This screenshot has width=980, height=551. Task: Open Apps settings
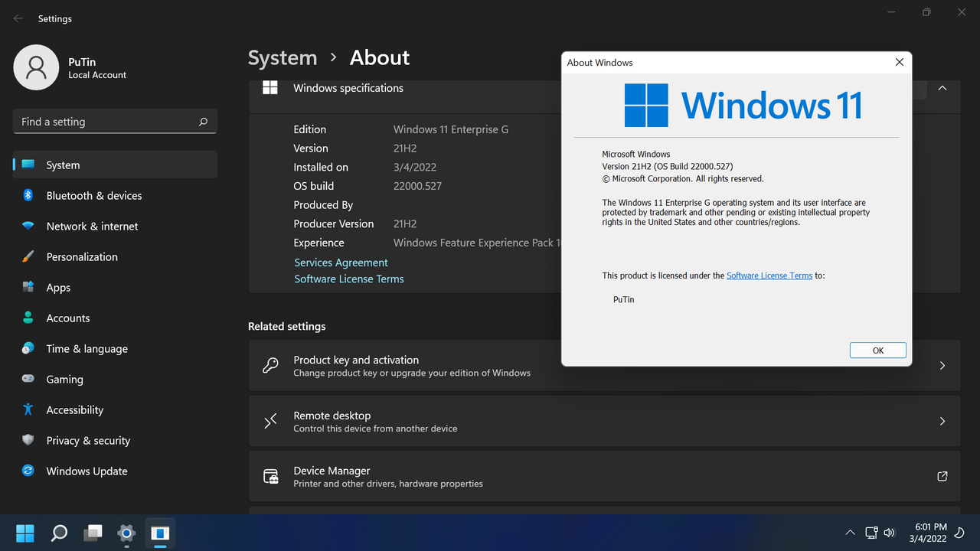coord(115,287)
